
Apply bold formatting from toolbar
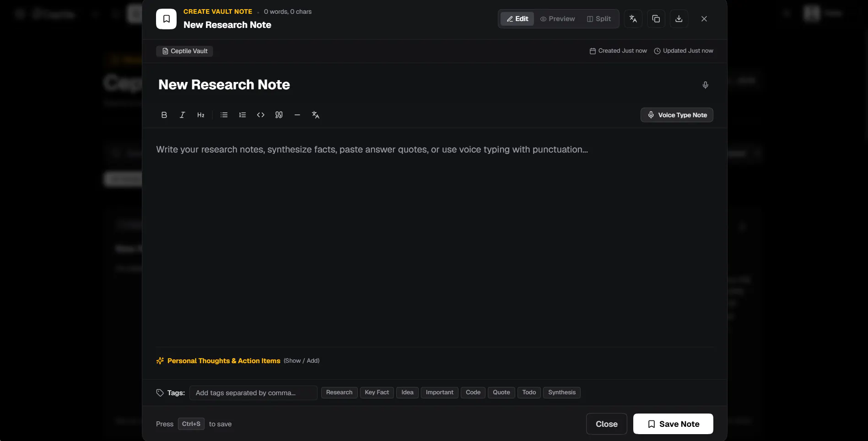164,115
